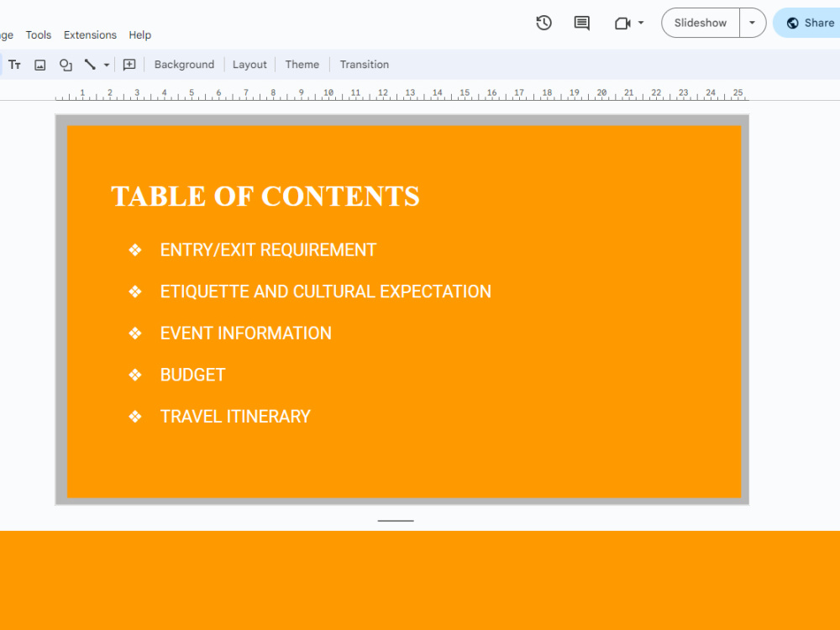Click the Background button
Screen dimensions: 840x630
tap(184, 65)
